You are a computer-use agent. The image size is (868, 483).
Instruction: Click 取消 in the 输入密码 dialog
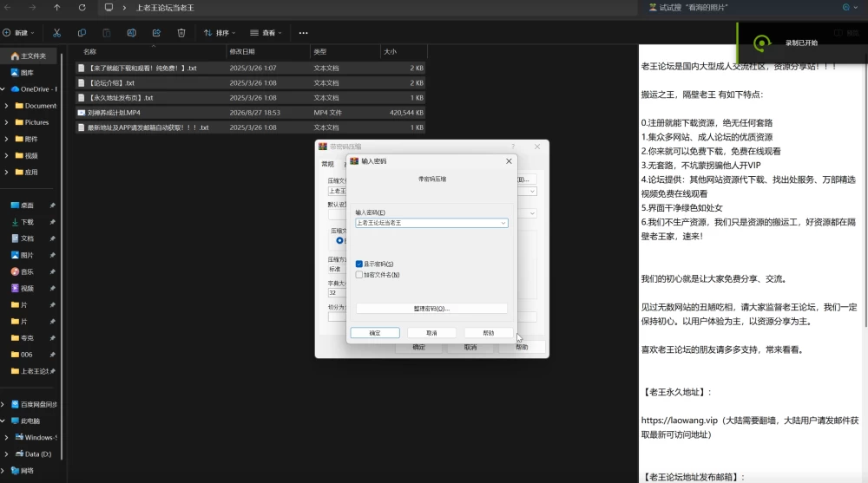(x=431, y=333)
